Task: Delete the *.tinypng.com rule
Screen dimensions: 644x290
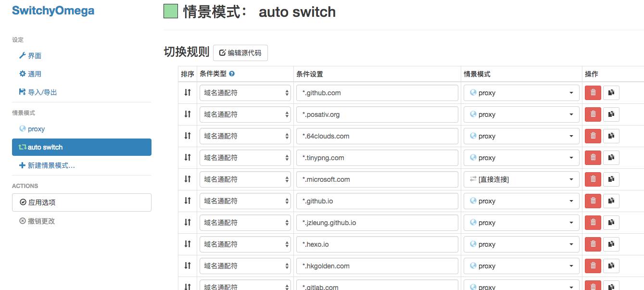Action: 593,158
